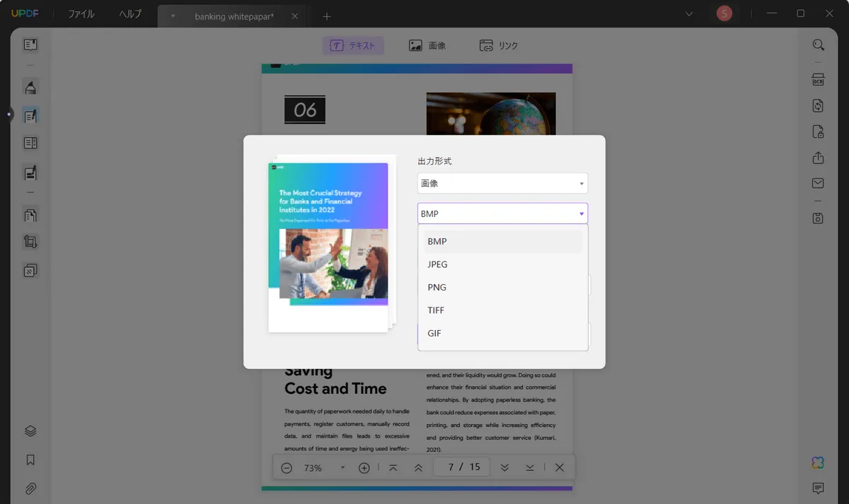Choose PNG in the dropdown list

click(x=437, y=287)
